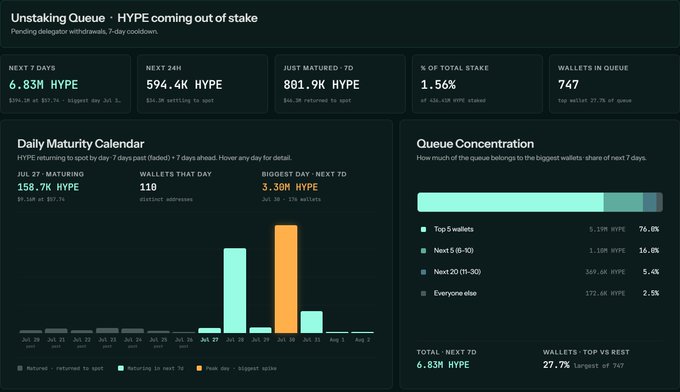680x392 pixels.
Task: Click the 'JUST MATURED · 7D' card heading
Action: [x=318, y=68]
